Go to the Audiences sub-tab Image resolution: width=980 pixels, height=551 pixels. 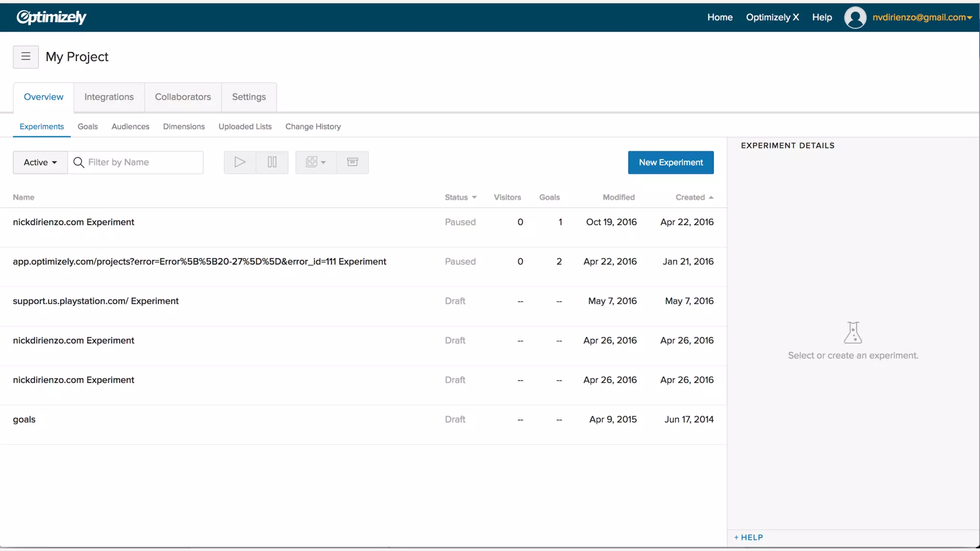pos(130,127)
